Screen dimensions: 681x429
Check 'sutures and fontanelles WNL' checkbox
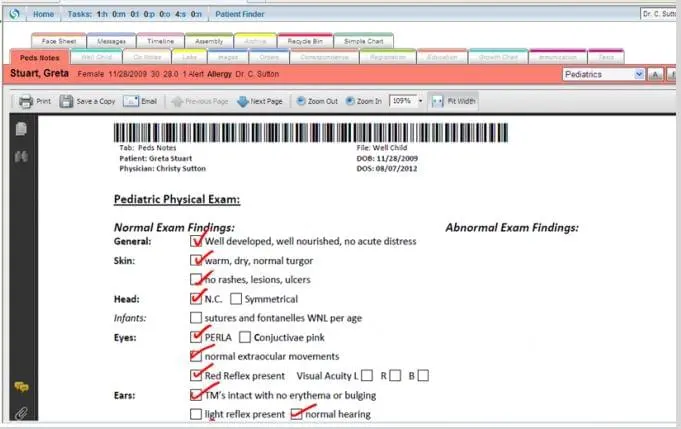(196, 318)
